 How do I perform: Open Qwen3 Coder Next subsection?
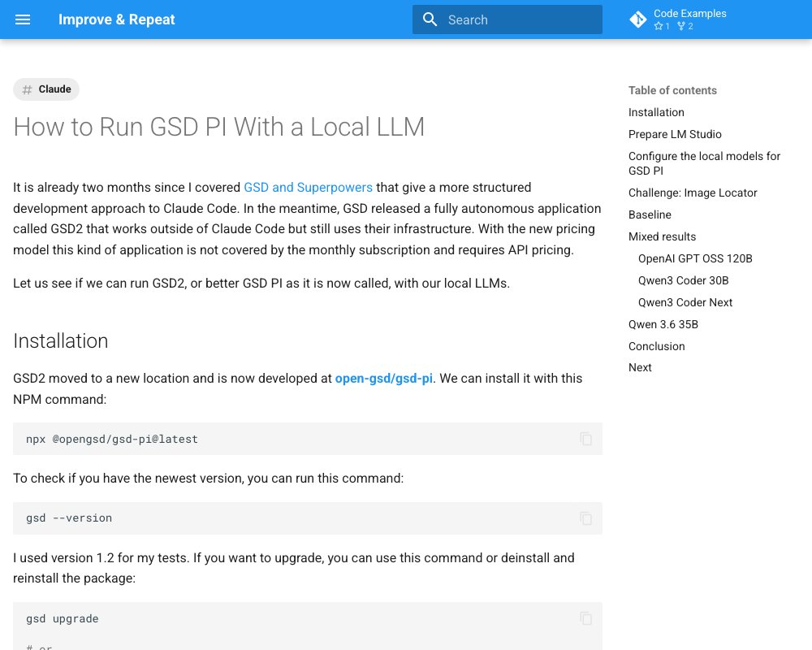[685, 302]
